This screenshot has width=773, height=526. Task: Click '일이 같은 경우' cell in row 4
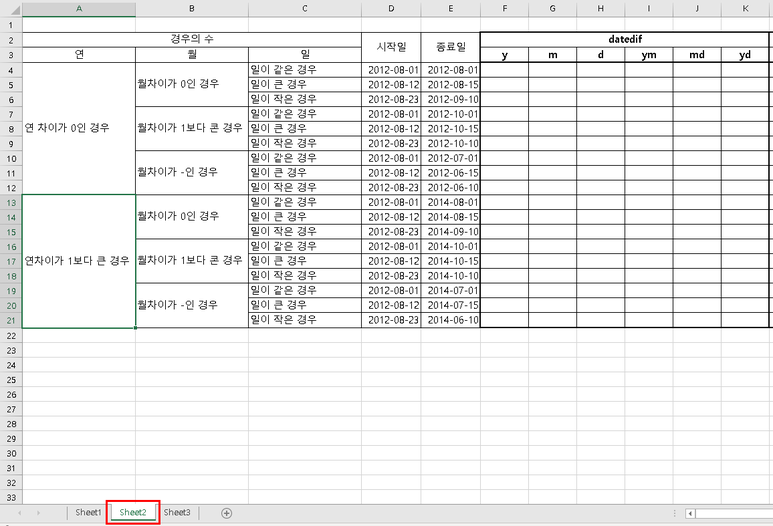coord(305,70)
